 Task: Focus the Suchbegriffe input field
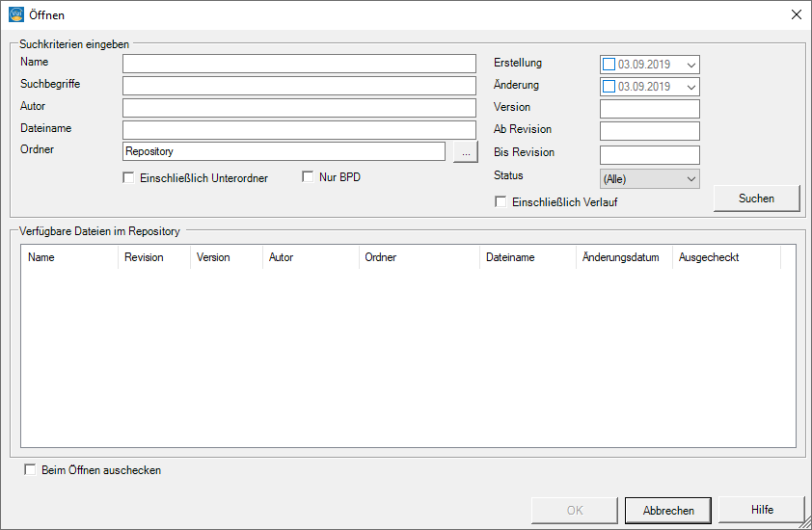[x=299, y=86]
